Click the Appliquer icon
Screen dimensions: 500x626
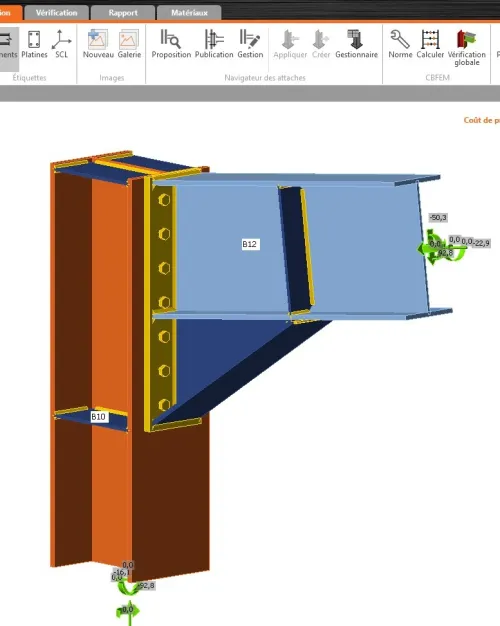[x=290, y=45]
